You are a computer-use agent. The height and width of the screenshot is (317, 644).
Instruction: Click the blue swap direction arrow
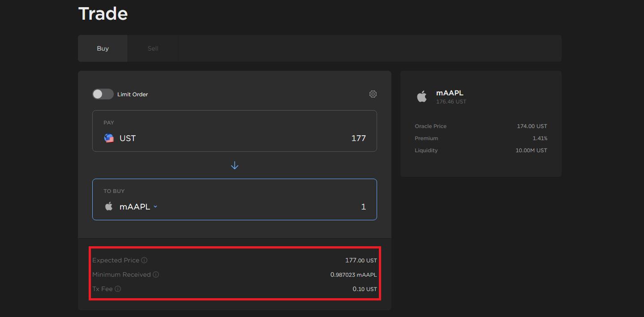click(234, 165)
